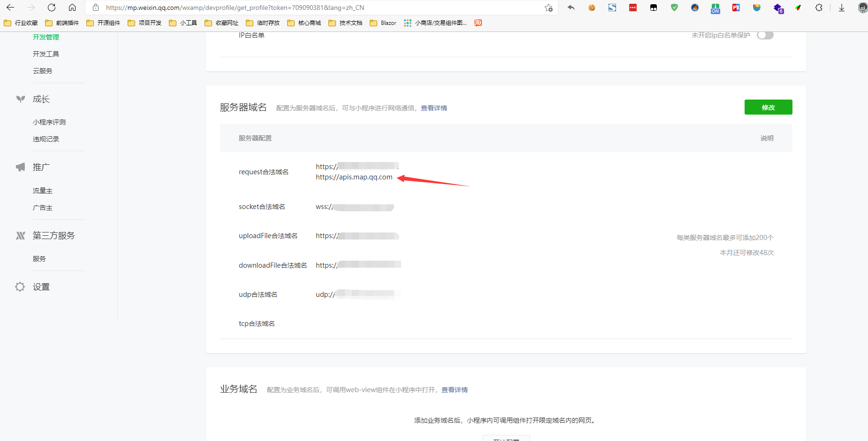868x441 pixels.
Task: Open 查看详情 link beside 服务器域名
Action: pos(434,108)
